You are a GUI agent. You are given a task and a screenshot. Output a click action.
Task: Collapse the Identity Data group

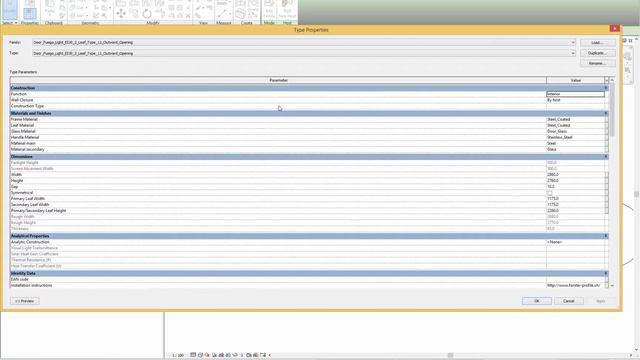[606, 273]
